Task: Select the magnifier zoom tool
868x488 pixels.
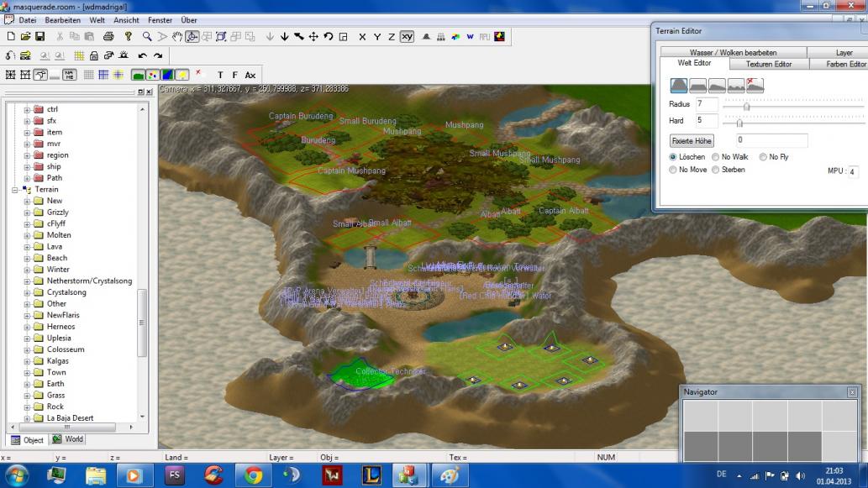Action: point(147,37)
